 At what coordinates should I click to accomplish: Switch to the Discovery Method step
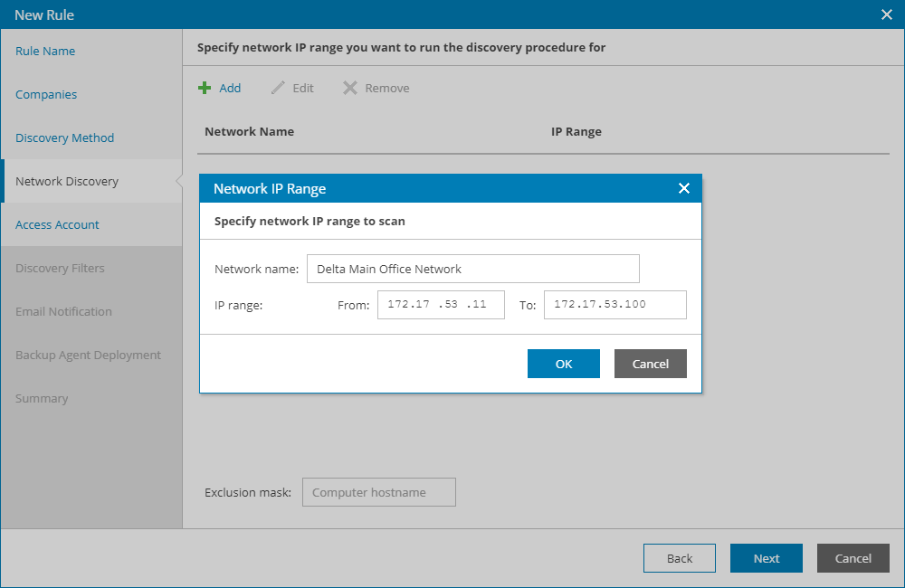click(x=65, y=138)
